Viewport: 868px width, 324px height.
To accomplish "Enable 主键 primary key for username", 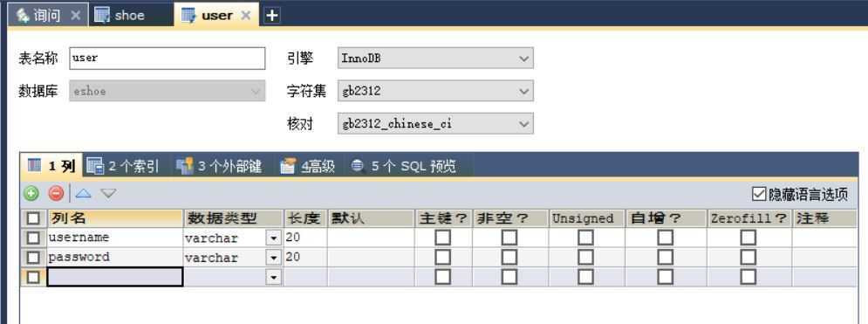I will pyautogui.click(x=443, y=238).
